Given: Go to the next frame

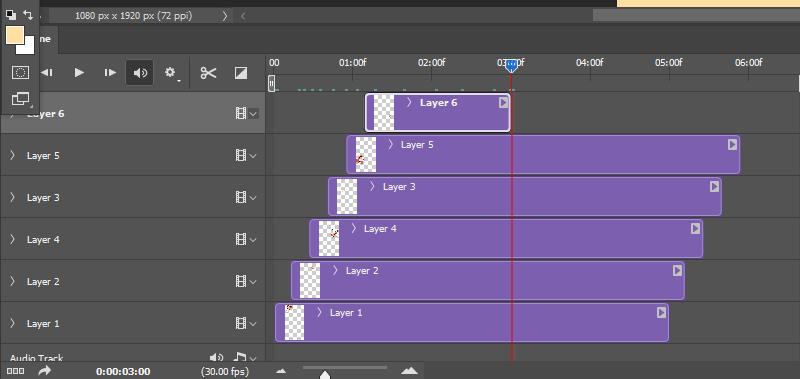Looking at the screenshot, I should click(x=110, y=72).
